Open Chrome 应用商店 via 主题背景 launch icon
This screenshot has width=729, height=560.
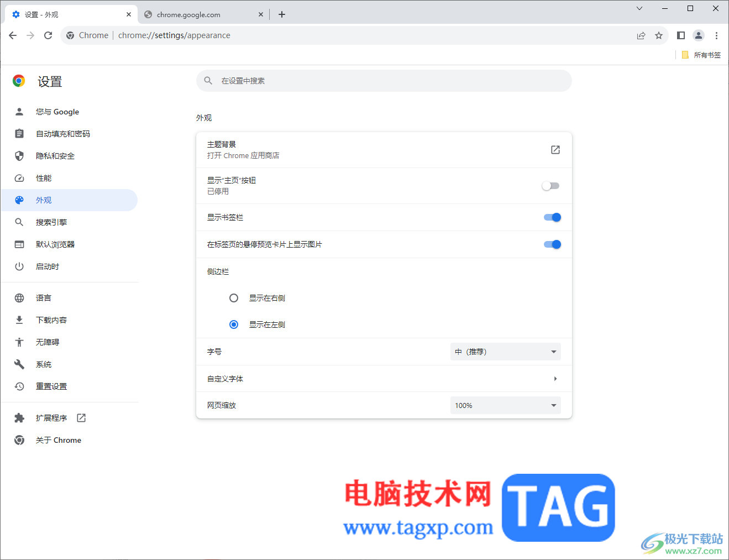coord(555,150)
